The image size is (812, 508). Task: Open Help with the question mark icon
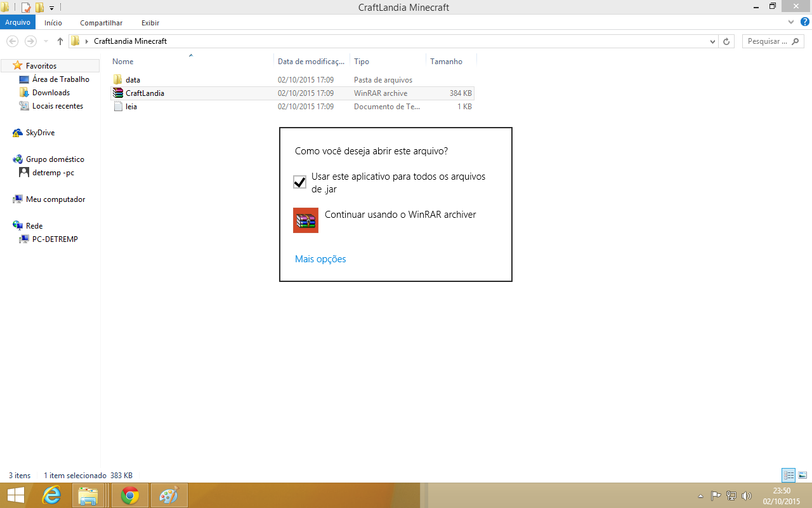(x=804, y=22)
